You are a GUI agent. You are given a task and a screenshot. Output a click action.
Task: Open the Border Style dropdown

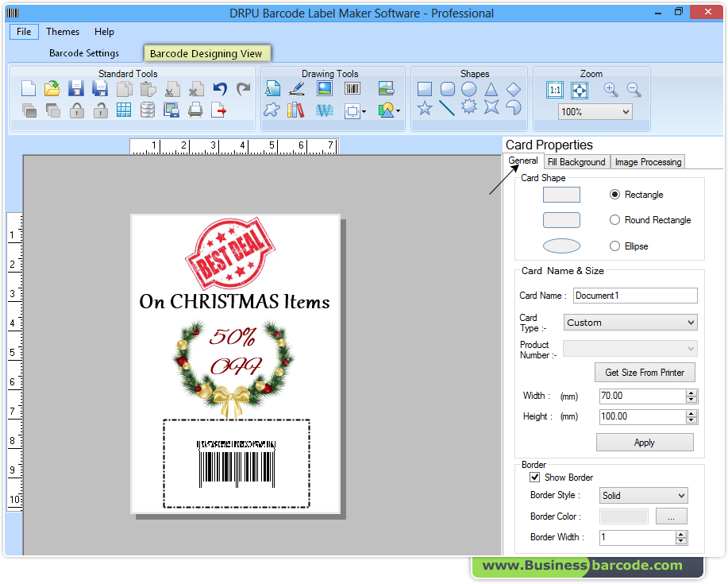tap(681, 496)
